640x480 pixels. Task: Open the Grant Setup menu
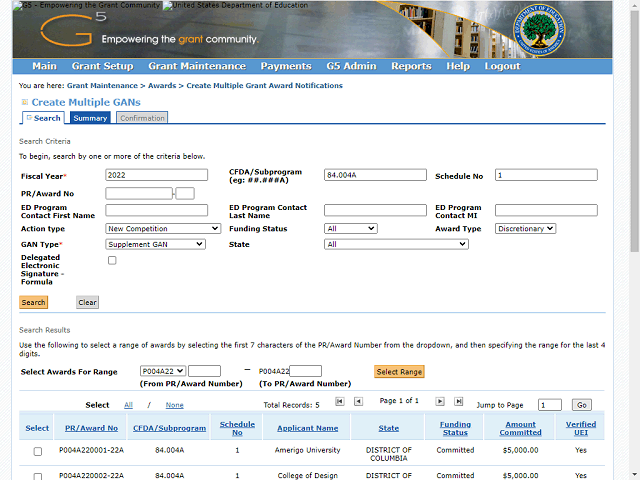click(102, 66)
